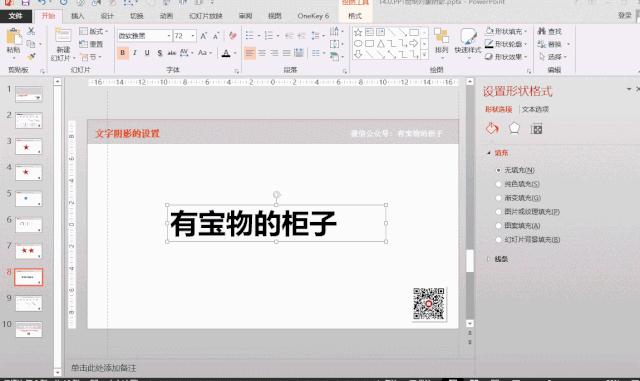Click the Clear Formatting eraser icon
Screen dimensions: 640x381
[233, 36]
